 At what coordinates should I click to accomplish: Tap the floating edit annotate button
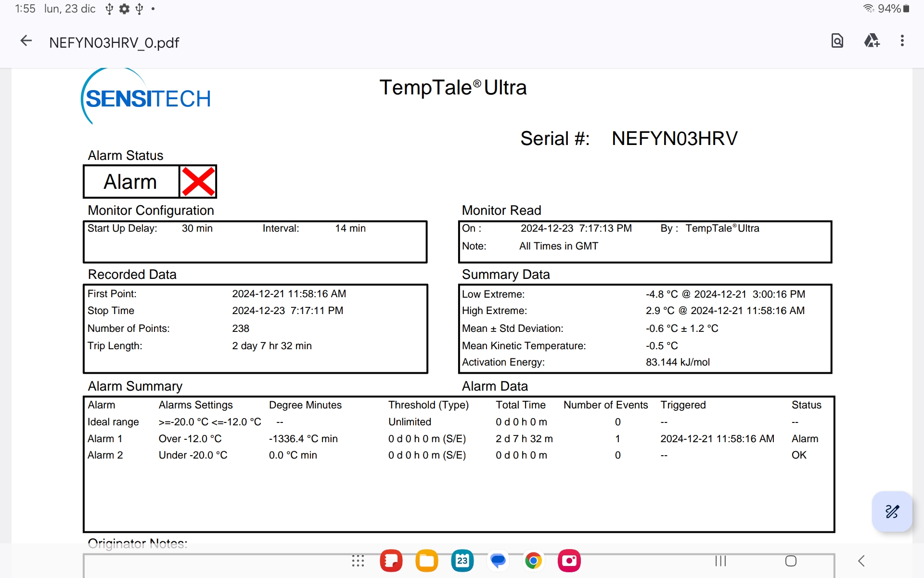(x=892, y=512)
